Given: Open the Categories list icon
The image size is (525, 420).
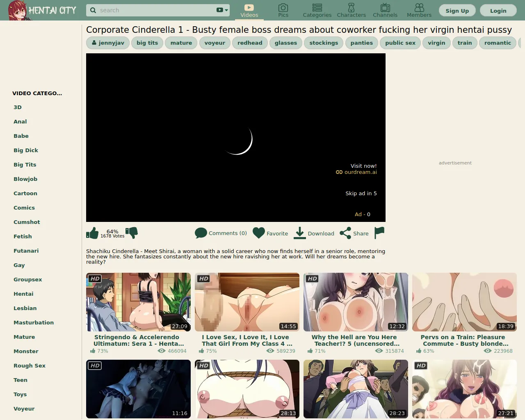Looking at the screenshot, I should (x=317, y=8).
